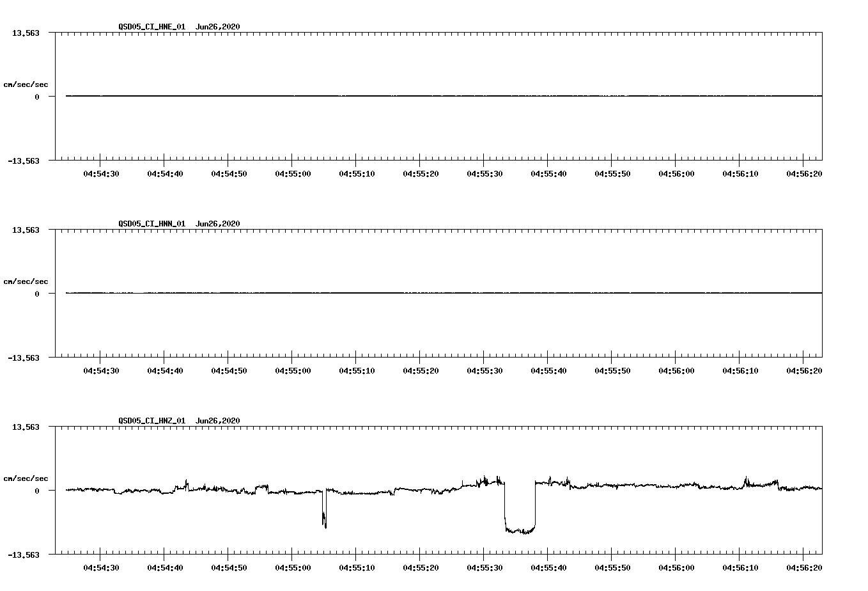Click the 04:54:40 time label under HNN plot
Image resolution: width=868 pixels, height=591 pixels.
pyautogui.click(x=165, y=371)
